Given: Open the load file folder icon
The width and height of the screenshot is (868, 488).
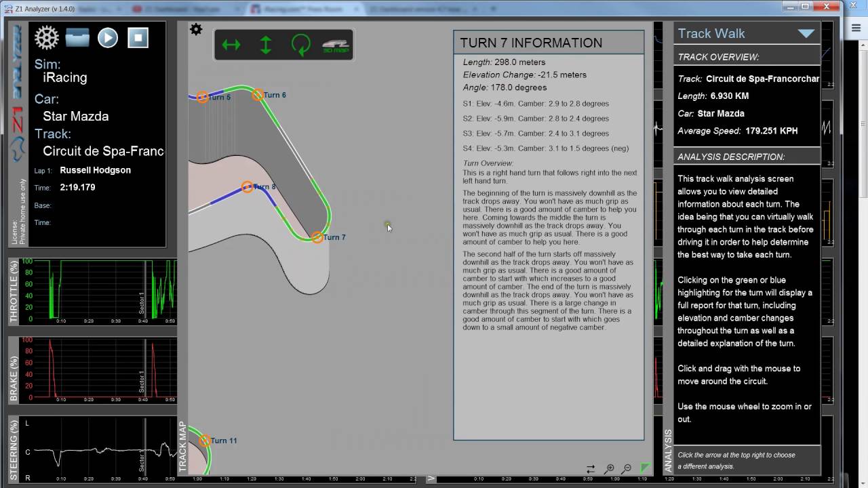Looking at the screenshot, I should [x=77, y=37].
